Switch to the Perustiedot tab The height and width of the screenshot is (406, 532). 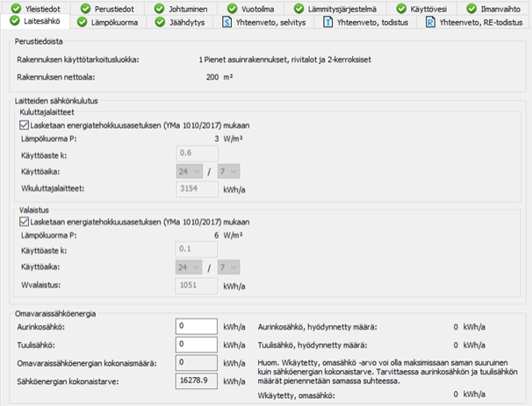click(x=108, y=9)
